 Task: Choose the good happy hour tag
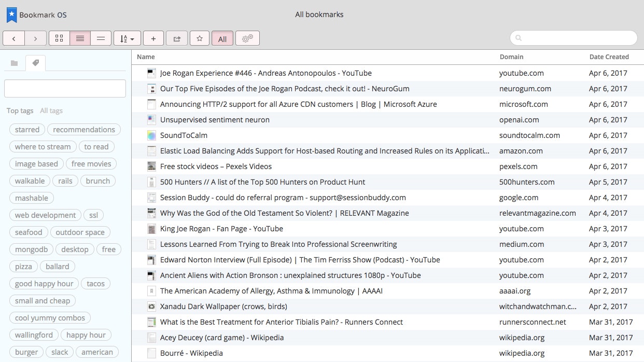[44, 284]
